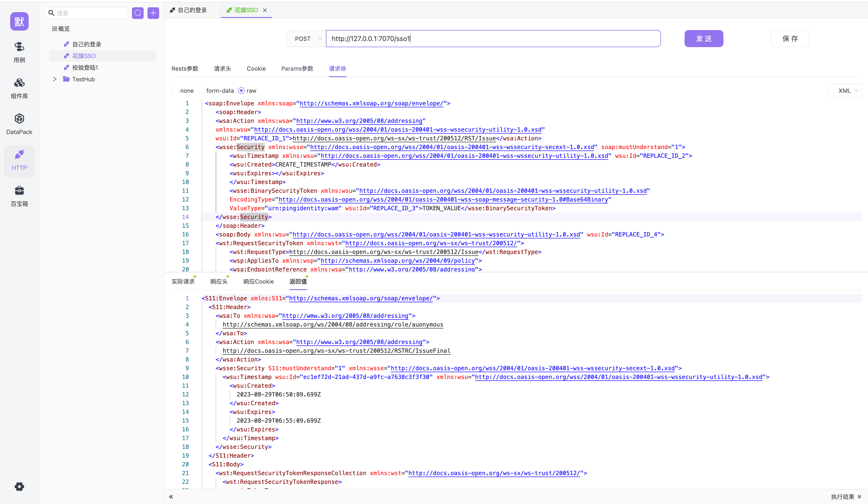Open the 百宝箱 toolbox icon

pos(19,191)
